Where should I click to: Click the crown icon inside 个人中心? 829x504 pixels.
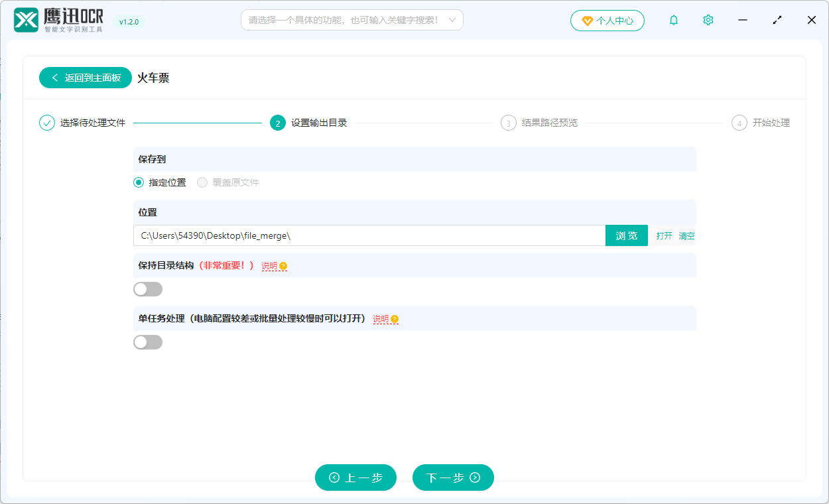pyautogui.click(x=586, y=20)
